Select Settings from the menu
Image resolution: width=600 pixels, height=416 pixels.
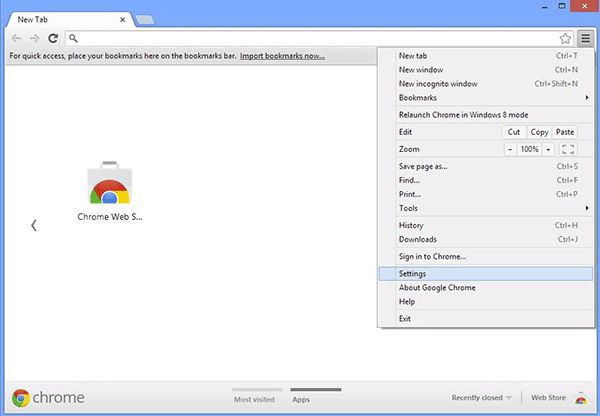(x=413, y=273)
